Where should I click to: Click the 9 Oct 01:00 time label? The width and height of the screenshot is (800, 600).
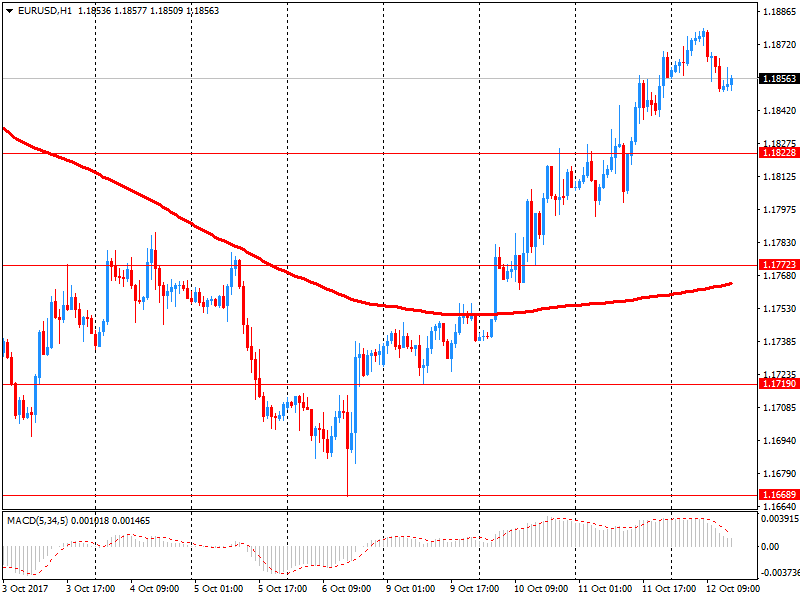410,588
